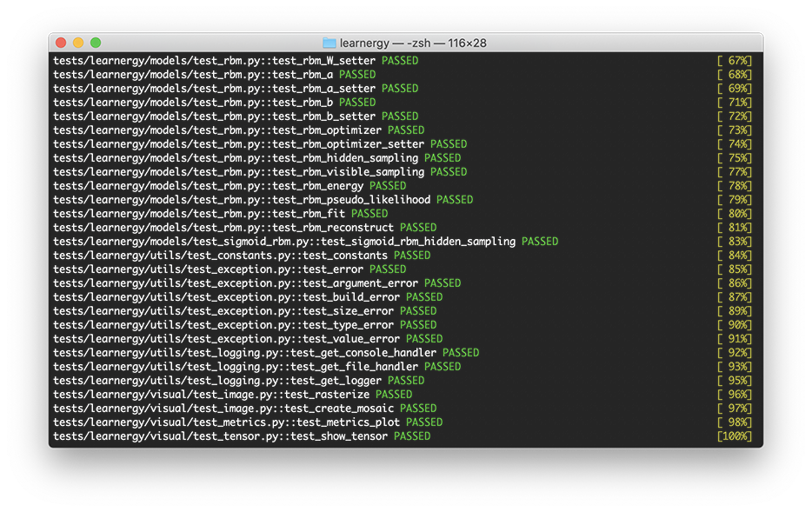Click the test_get_file_handler line
Image resolution: width=812 pixels, height=512 pixels.
point(256,367)
